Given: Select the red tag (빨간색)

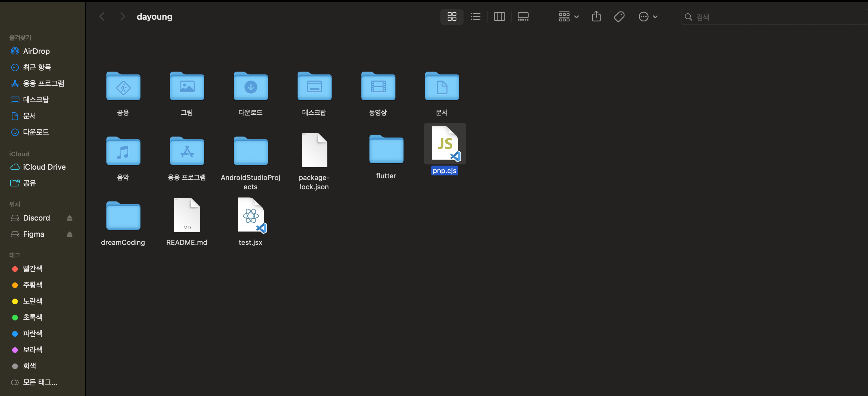Looking at the screenshot, I should coord(32,269).
